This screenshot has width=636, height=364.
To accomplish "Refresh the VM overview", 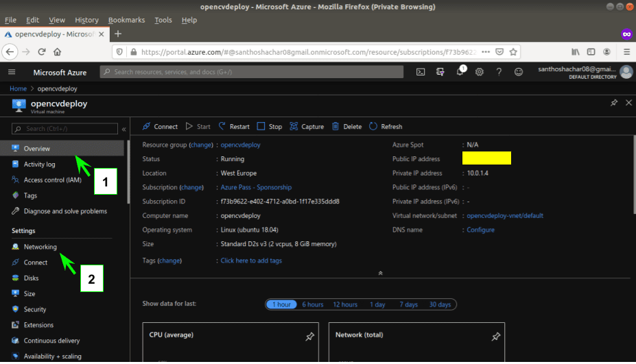I will tap(386, 126).
